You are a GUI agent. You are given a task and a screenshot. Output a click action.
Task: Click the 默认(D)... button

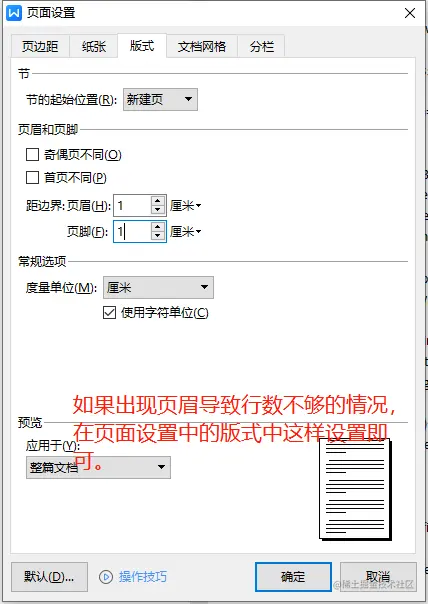pos(49,577)
